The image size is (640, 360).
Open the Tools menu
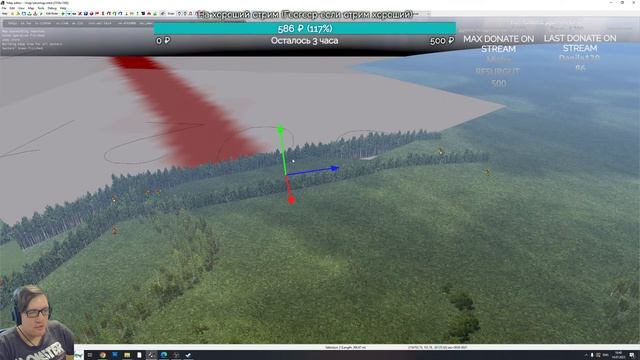point(41,8)
